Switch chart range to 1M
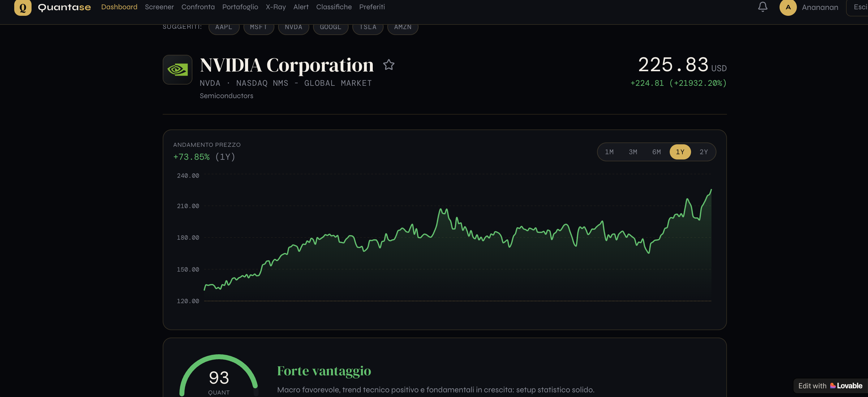The width and height of the screenshot is (868, 397). click(x=609, y=152)
